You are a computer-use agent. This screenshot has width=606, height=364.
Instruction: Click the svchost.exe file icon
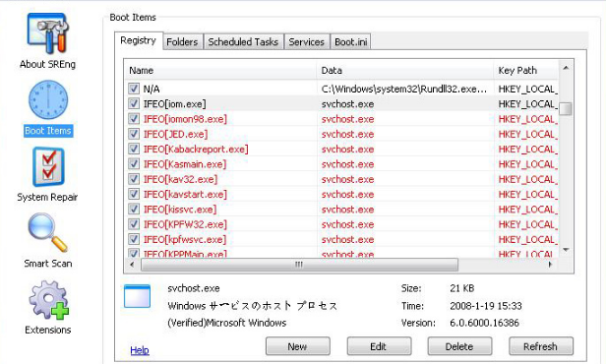pos(137,296)
